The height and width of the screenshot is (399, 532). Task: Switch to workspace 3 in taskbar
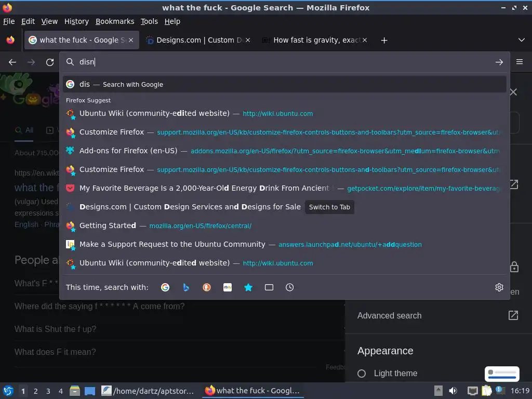(x=48, y=391)
